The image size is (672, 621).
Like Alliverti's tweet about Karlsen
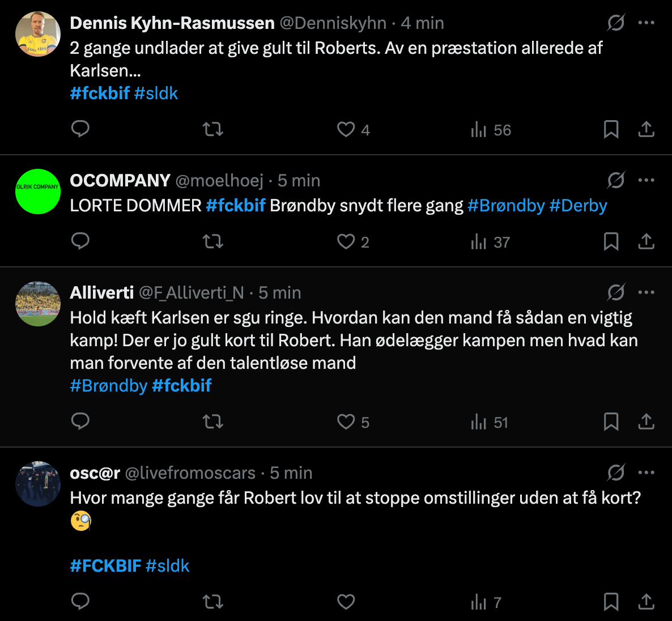(346, 422)
